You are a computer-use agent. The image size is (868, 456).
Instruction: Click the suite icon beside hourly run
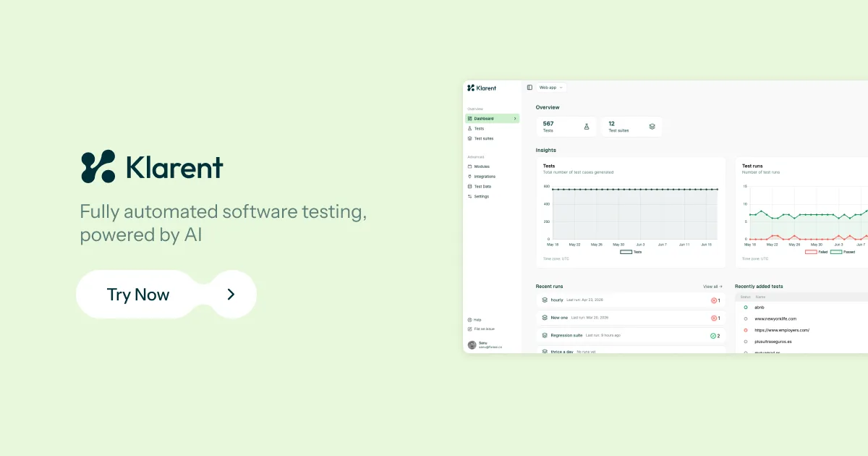tap(545, 300)
